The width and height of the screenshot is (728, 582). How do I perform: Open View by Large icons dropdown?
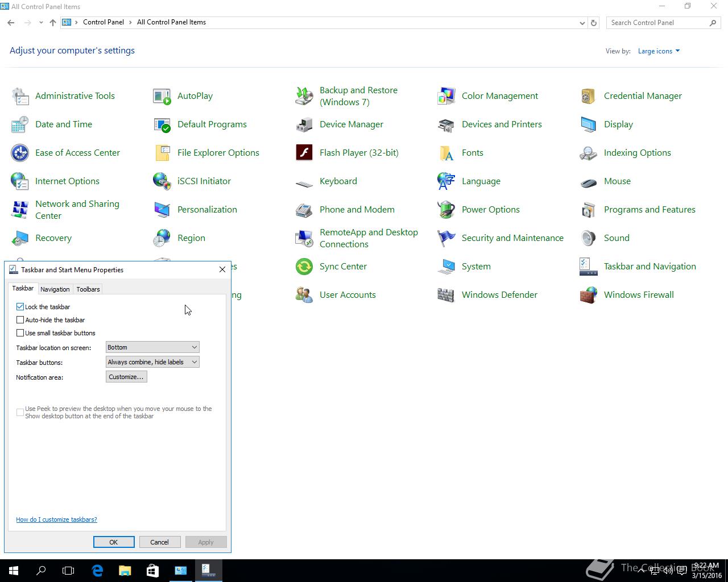659,51
